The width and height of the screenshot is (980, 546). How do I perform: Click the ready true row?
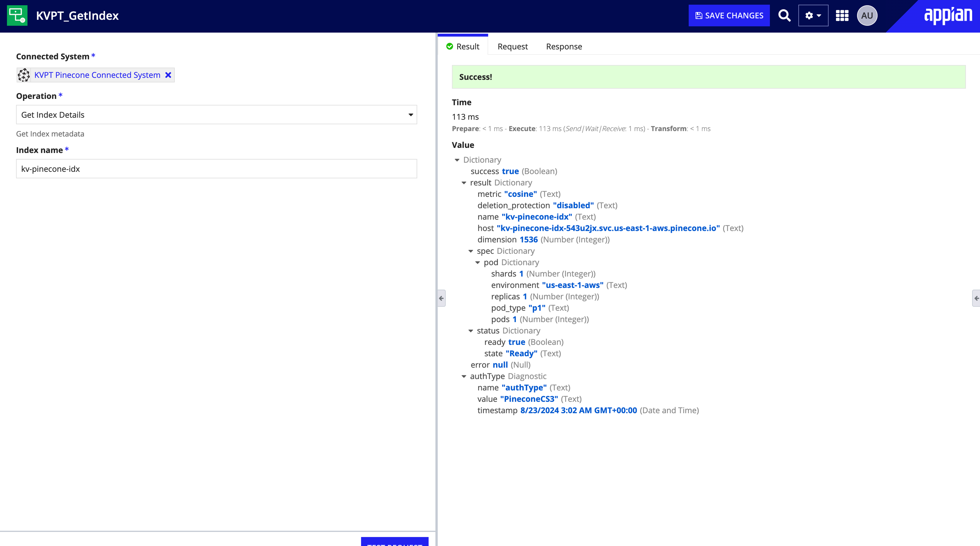523,342
